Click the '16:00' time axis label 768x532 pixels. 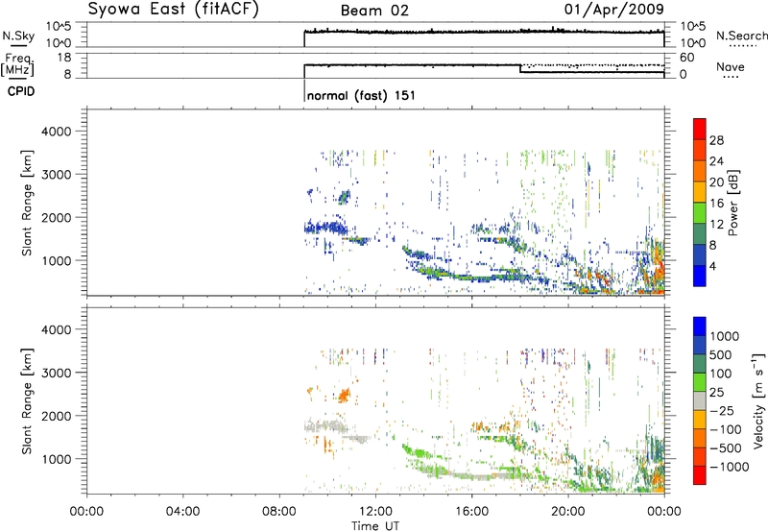coord(471,512)
